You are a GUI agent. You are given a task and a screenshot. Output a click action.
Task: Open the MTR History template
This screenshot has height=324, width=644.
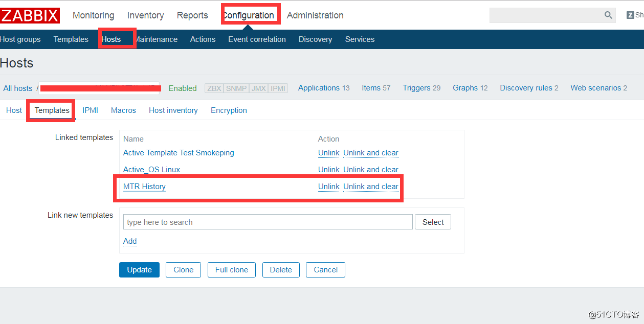pos(144,187)
